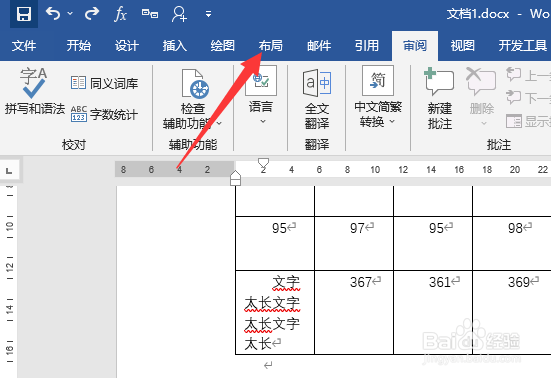551x378 pixels.
Task: Expand the 检查辅助功能 dropdown arrow
Action: [219, 123]
